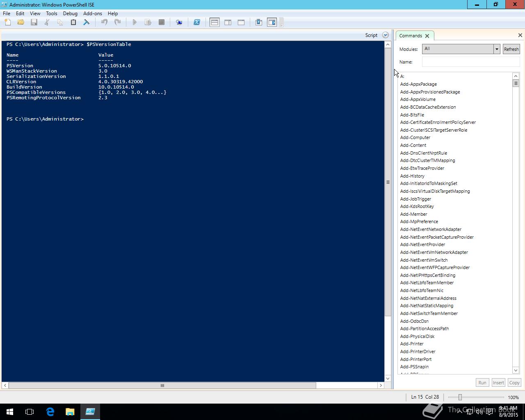Click the Run button in Commands panel
The image size is (525, 420).
pos(482,383)
